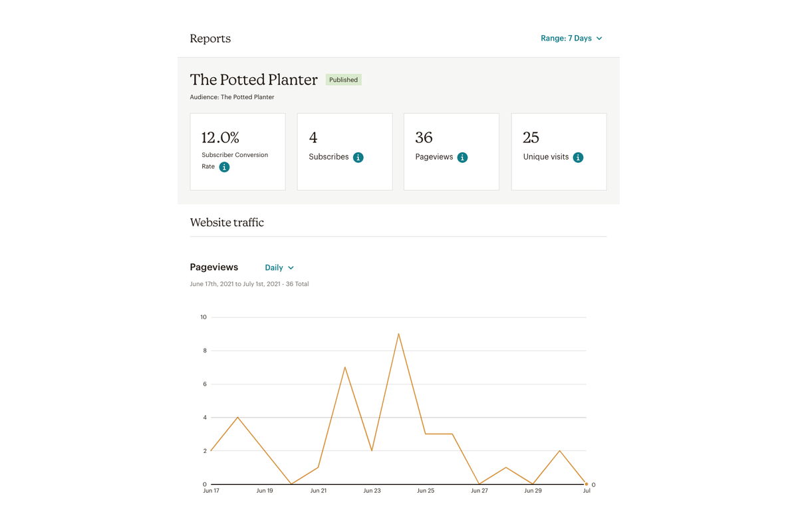Click the orange endpoint marker on chart
The width and height of the screenshot is (798, 532).
tap(587, 484)
